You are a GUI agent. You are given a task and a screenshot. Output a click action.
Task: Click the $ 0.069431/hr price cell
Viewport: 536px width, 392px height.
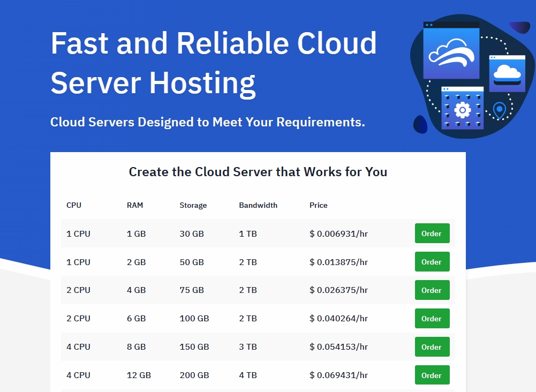338,375
